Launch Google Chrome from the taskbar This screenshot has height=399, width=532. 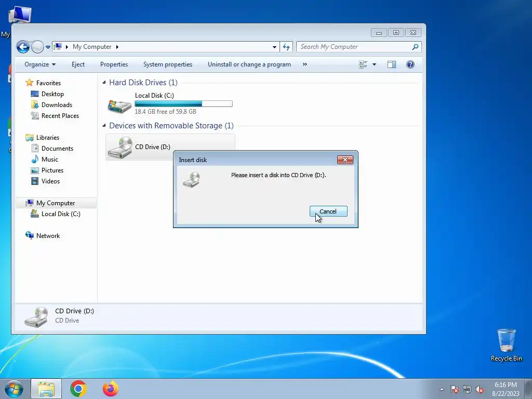78,389
